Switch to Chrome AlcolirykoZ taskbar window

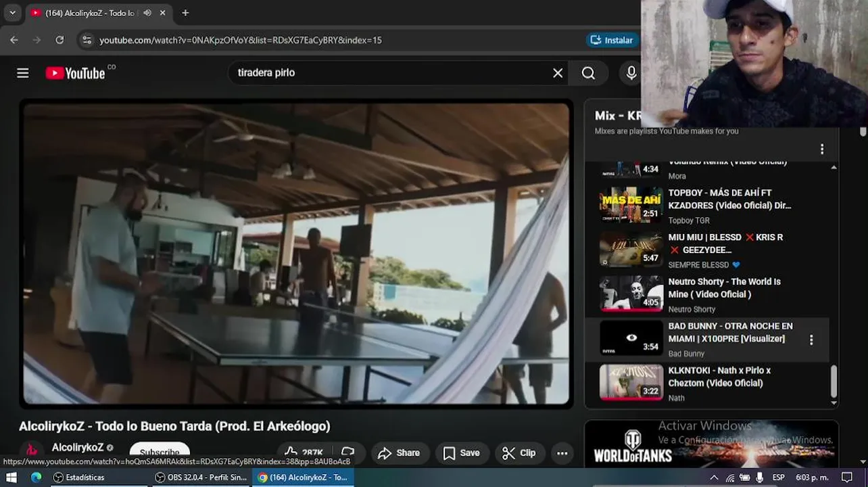click(x=303, y=478)
